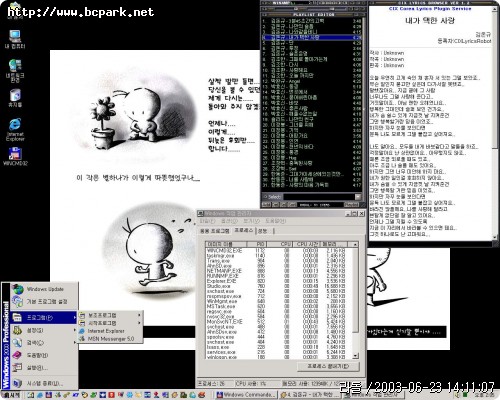The width and height of the screenshot is (500, 400).
Task: Click Task Manager title bar icon
Action: (x=201, y=213)
